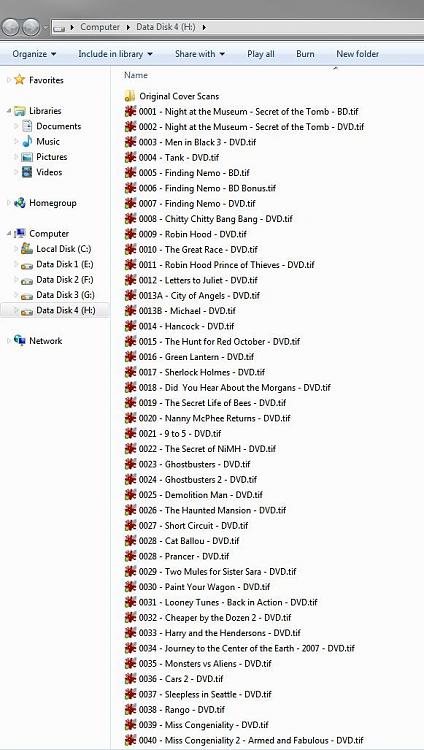The width and height of the screenshot is (424, 750).
Task: Click the Network icon in navigation pane
Action: point(20,341)
